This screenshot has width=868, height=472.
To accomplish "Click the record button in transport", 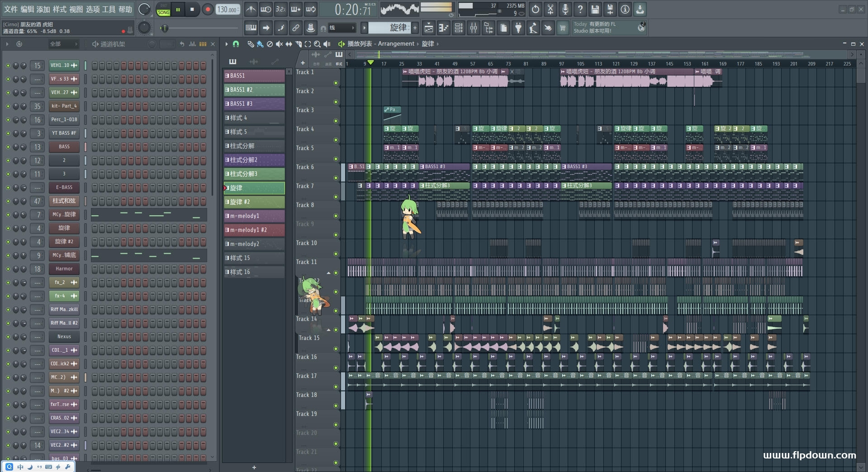I will click(208, 9).
